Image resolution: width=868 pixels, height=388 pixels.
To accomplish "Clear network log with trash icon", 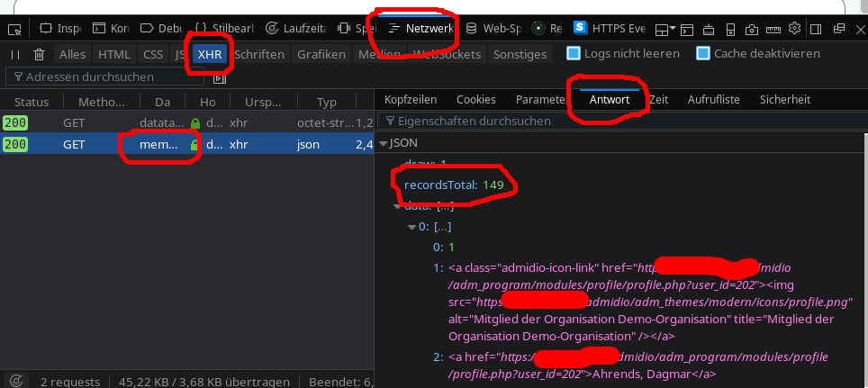I will (39, 54).
